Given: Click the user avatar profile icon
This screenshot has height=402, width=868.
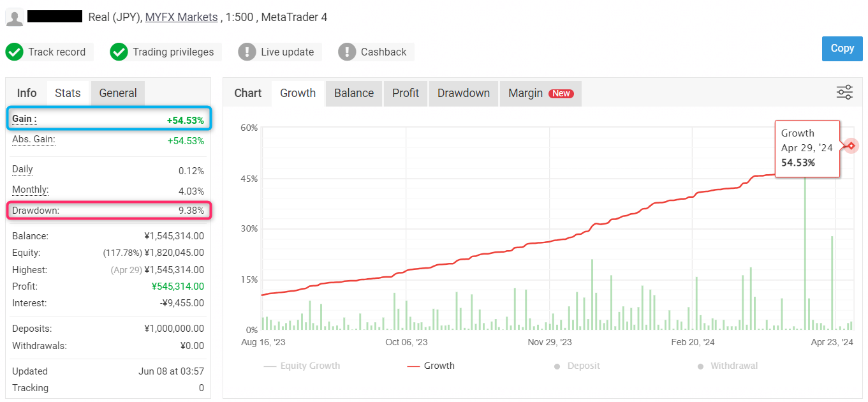Looking at the screenshot, I should point(15,17).
